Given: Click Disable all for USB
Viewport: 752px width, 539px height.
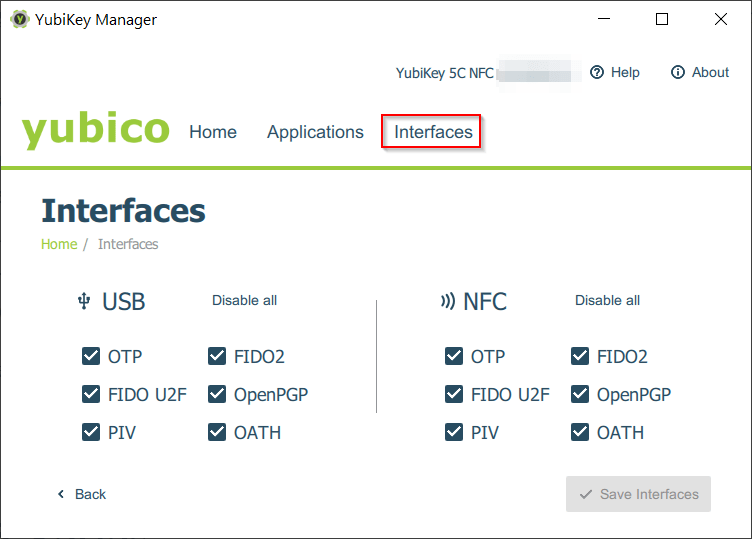Looking at the screenshot, I should pos(244,300).
